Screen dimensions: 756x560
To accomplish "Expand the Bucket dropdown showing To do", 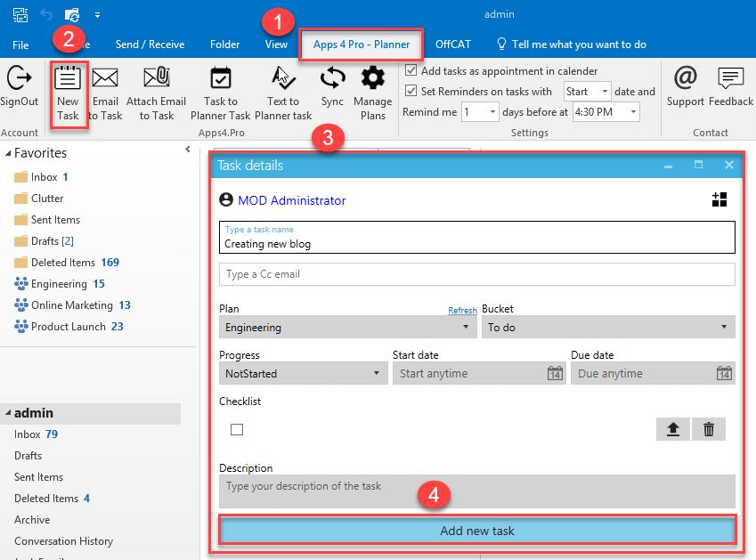I will [607, 327].
